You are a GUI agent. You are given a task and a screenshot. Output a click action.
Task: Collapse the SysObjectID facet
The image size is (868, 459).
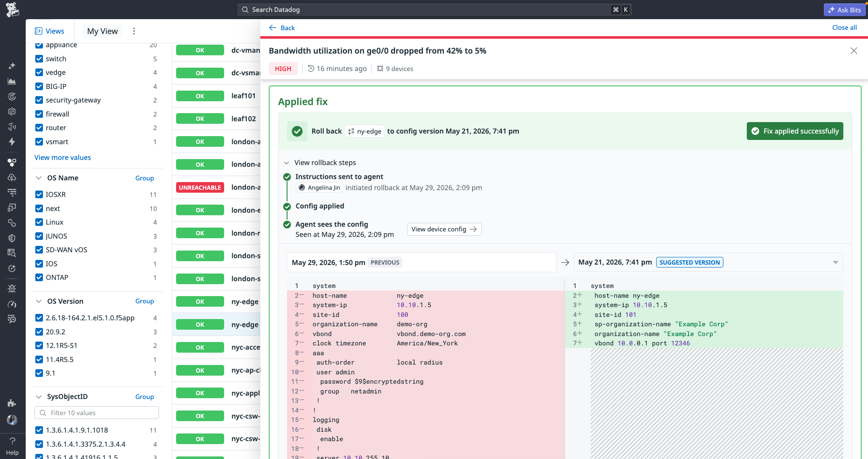[39, 396]
